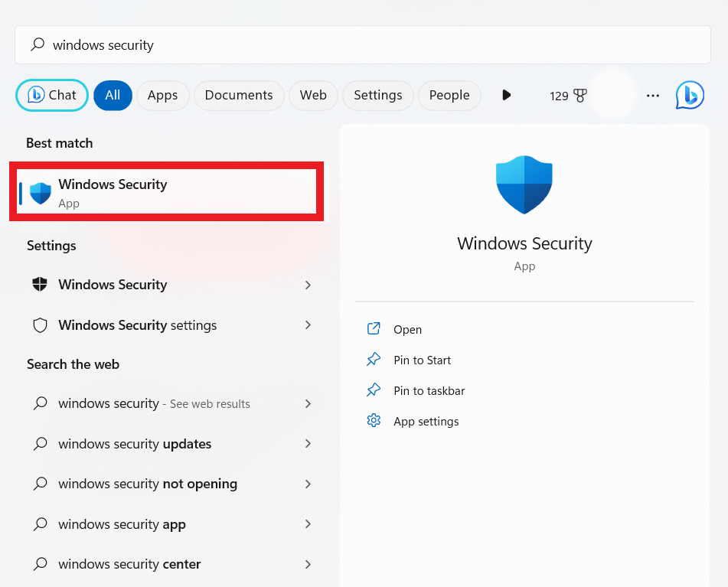728x587 pixels.
Task: Click search icon beside 'See web results' row
Action: click(41, 403)
